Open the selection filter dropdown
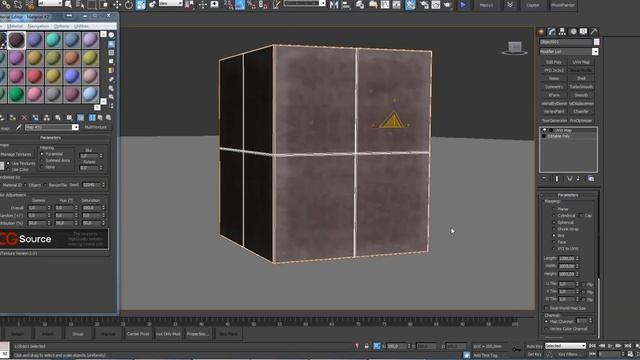640x360 pixels. (x=59, y=3)
